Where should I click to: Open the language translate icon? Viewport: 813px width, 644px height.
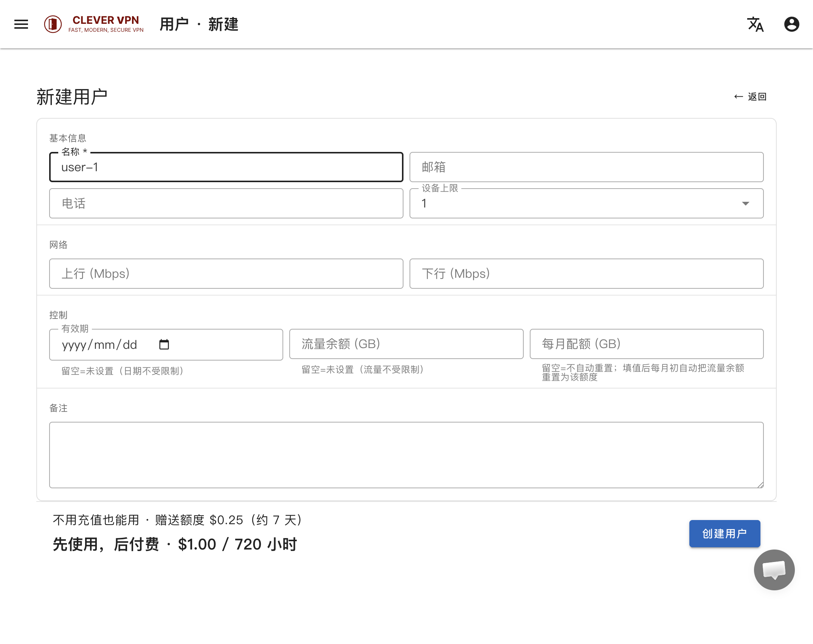pos(756,25)
